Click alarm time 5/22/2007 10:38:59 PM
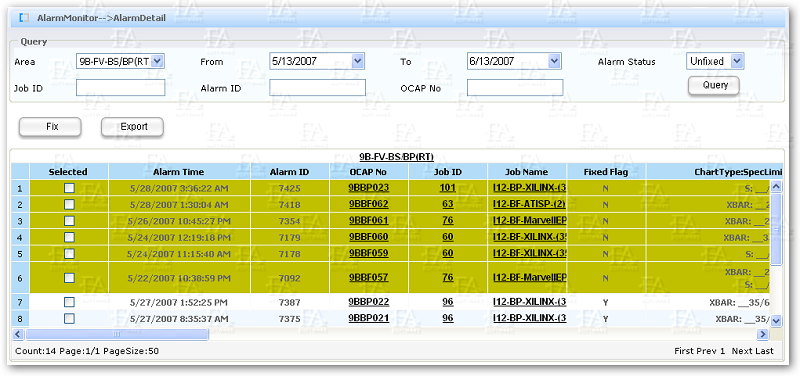Screen dimensions: 800x376 tap(179, 279)
